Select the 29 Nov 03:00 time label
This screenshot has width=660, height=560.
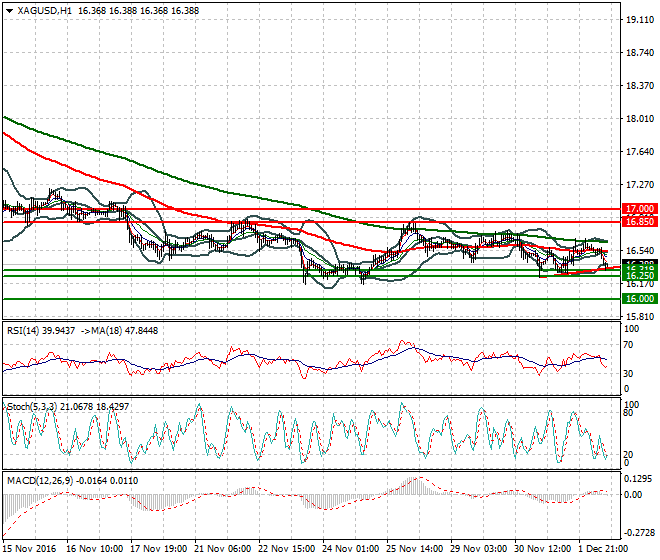coord(479,549)
